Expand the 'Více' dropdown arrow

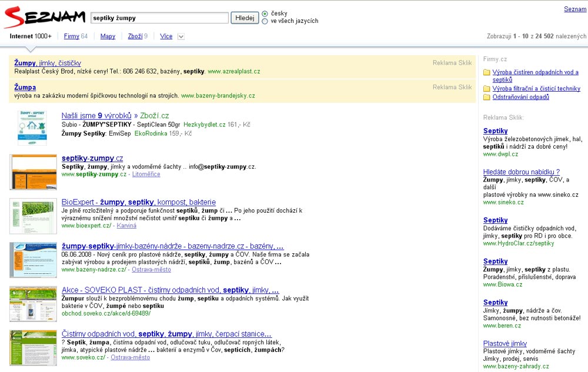(x=181, y=36)
